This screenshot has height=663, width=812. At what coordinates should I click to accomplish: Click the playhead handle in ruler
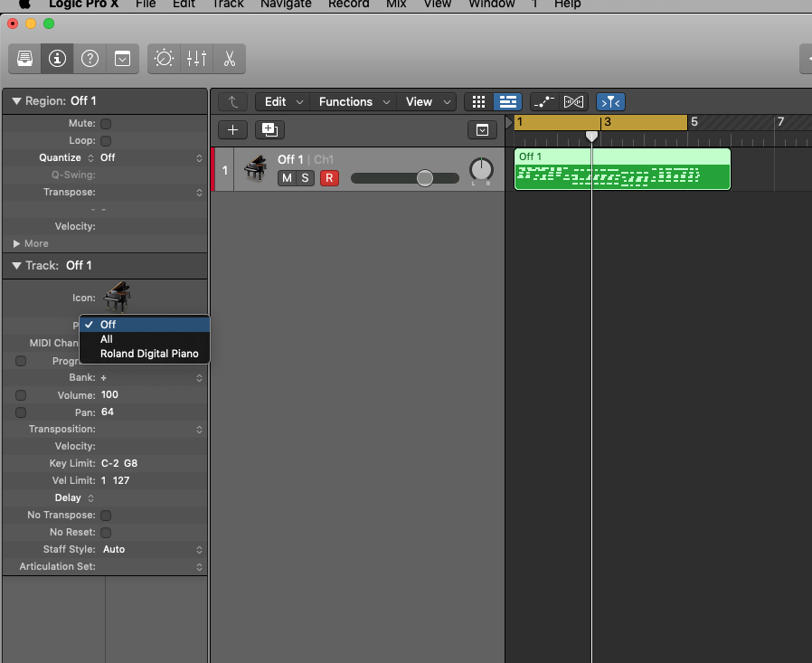click(x=591, y=137)
